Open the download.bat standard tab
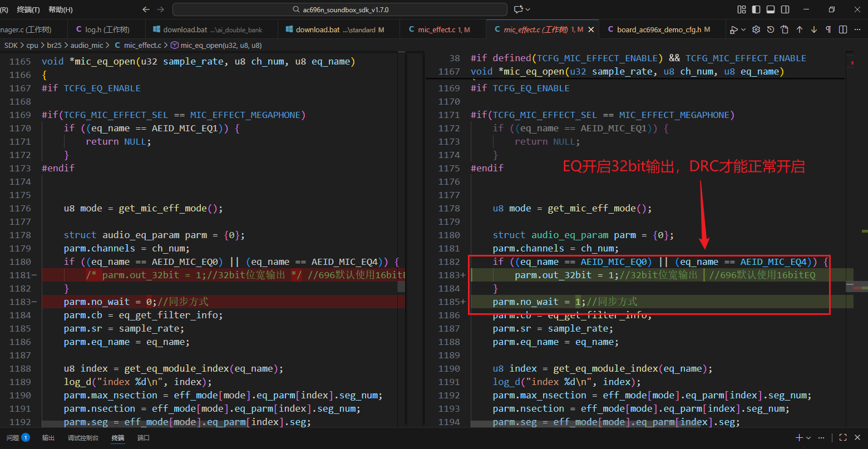This screenshot has height=449, width=868. coord(339,29)
